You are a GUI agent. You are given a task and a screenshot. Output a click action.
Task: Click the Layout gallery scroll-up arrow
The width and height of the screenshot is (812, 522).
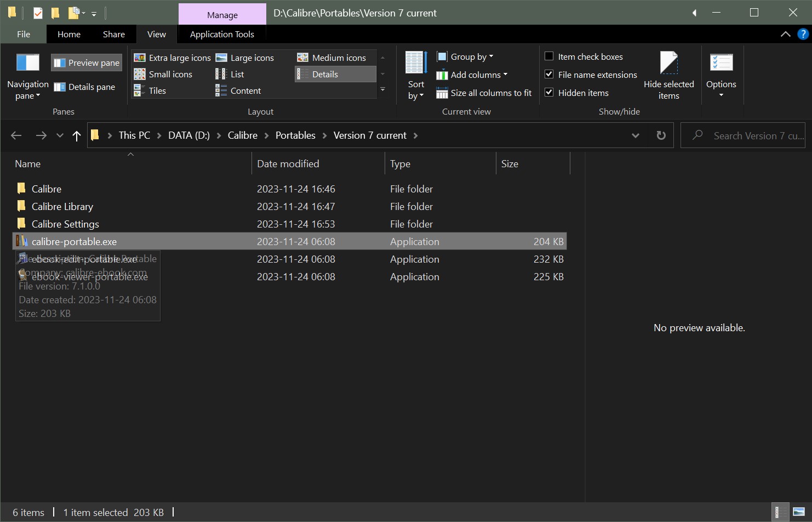click(x=382, y=58)
